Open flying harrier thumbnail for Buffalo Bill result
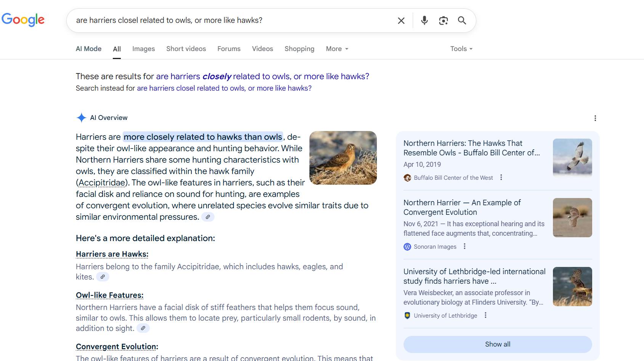 pos(572,158)
